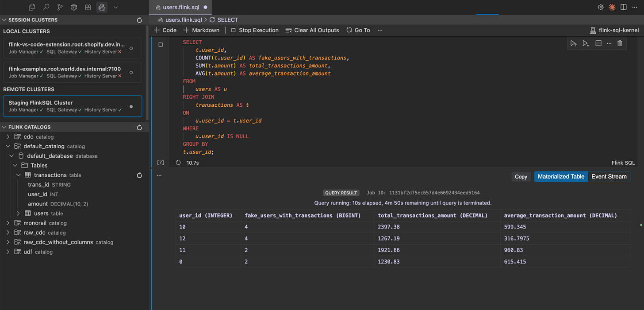Click the split cell icon

tap(598, 43)
